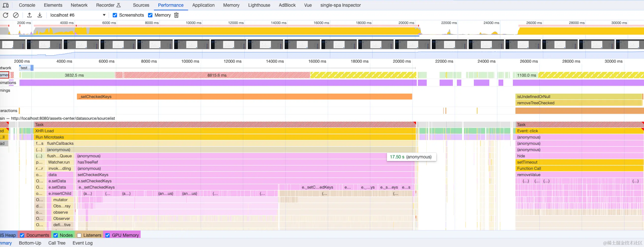This screenshot has height=247, width=644.
Task: Uncheck the GPU Memory checkbox
Action: pyautogui.click(x=107, y=235)
